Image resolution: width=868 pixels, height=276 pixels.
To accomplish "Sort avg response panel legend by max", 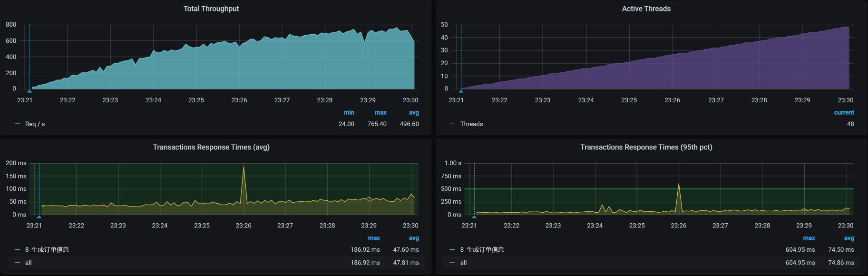I will pos(374,238).
